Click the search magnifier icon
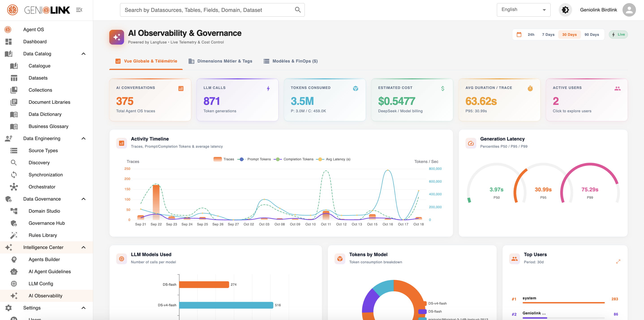 [298, 10]
